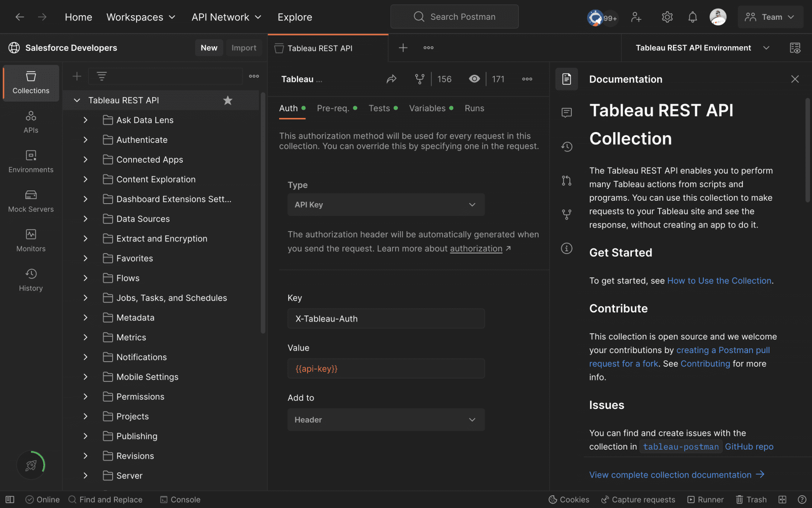The image size is (812, 508).
Task: Expand the Authenticate folder
Action: (85, 140)
